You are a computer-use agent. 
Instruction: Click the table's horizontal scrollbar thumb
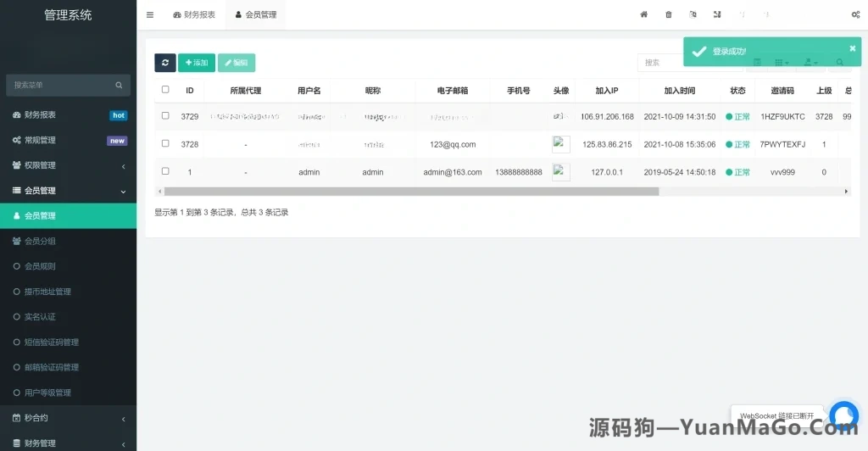click(x=411, y=192)
